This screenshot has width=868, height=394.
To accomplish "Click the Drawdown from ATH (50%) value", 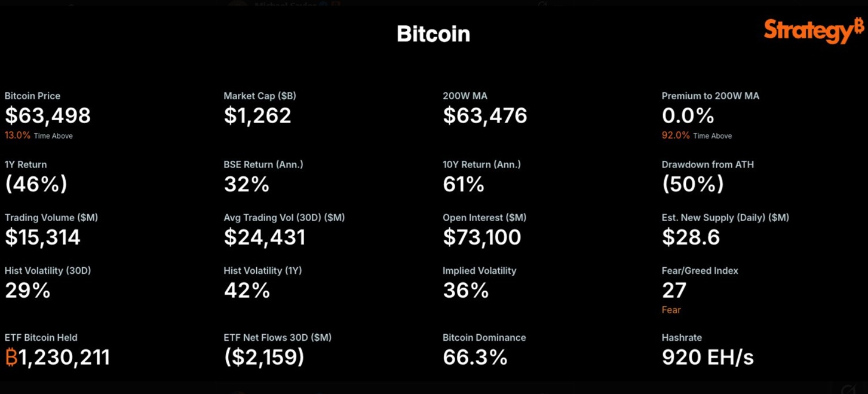I will [x=693, y=184].
